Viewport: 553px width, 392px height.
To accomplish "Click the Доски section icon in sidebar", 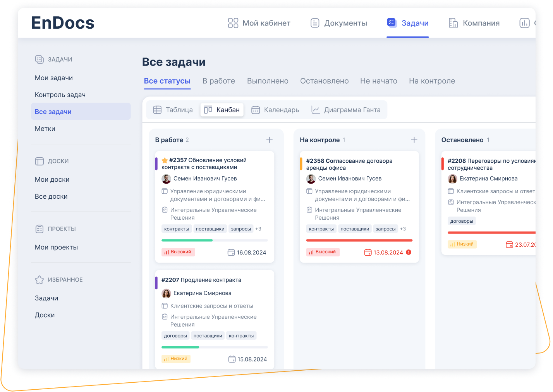I will pos(39,161).
